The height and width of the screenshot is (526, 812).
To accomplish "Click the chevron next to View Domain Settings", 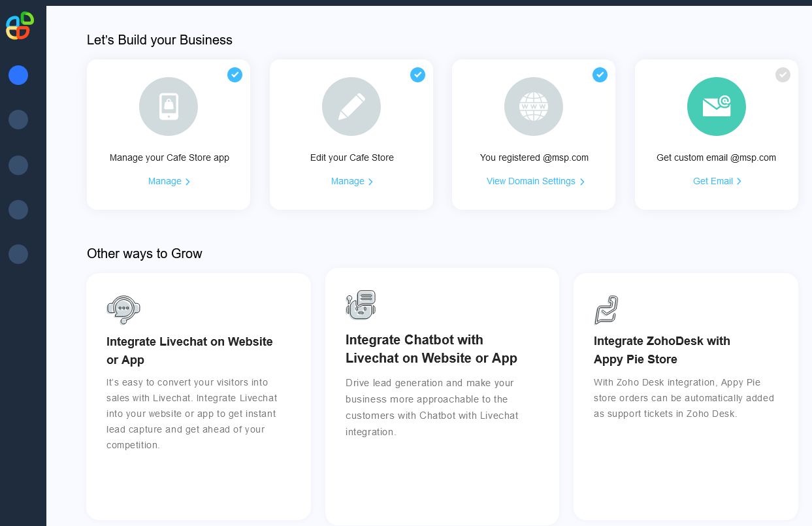I will tap(582, 182).
